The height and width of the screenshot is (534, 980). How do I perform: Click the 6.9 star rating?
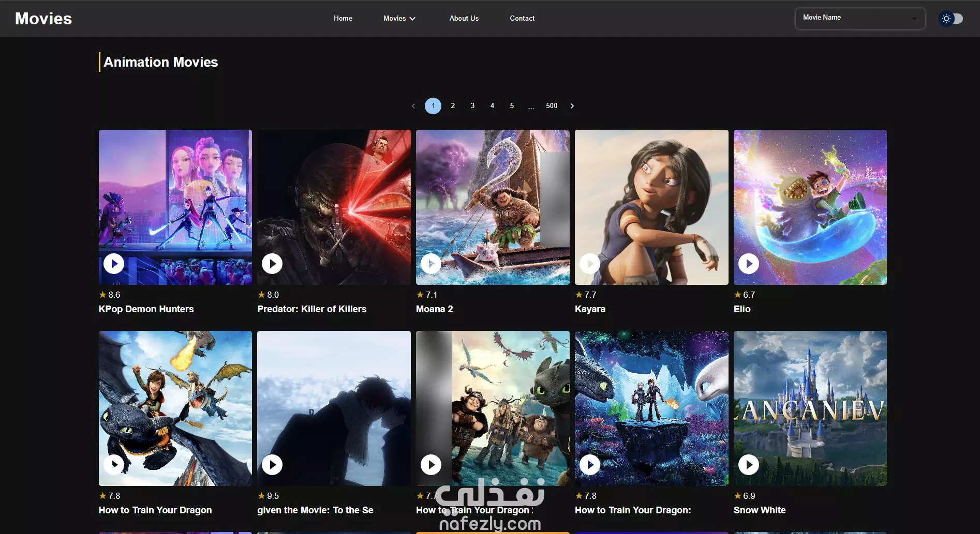pos(745,496)
